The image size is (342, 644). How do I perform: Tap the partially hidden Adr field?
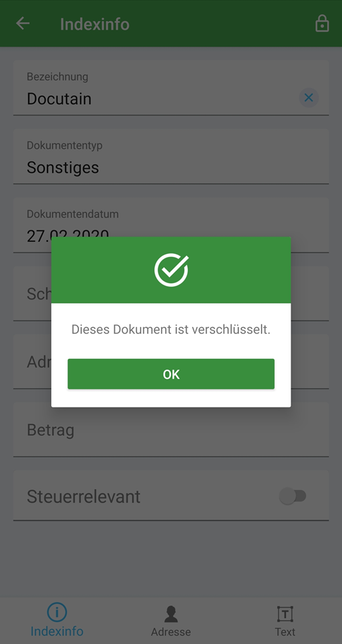click(x=32, y=362)
